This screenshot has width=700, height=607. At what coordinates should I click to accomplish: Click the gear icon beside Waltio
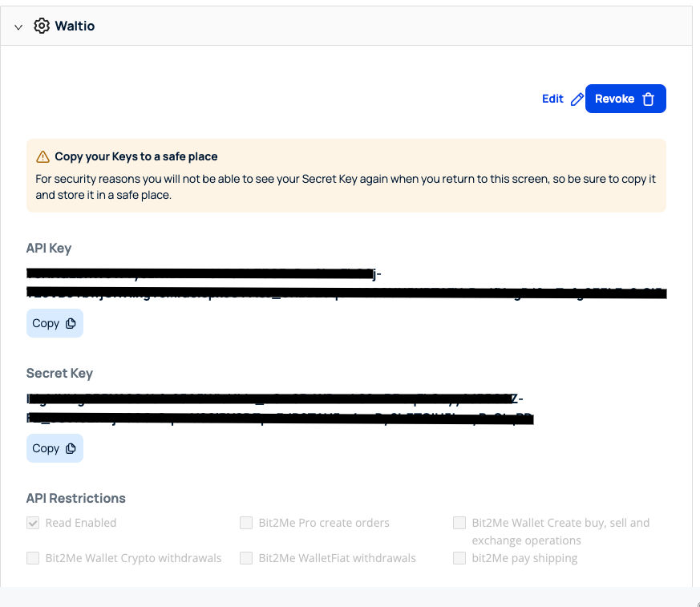click(x=42, y=26)
